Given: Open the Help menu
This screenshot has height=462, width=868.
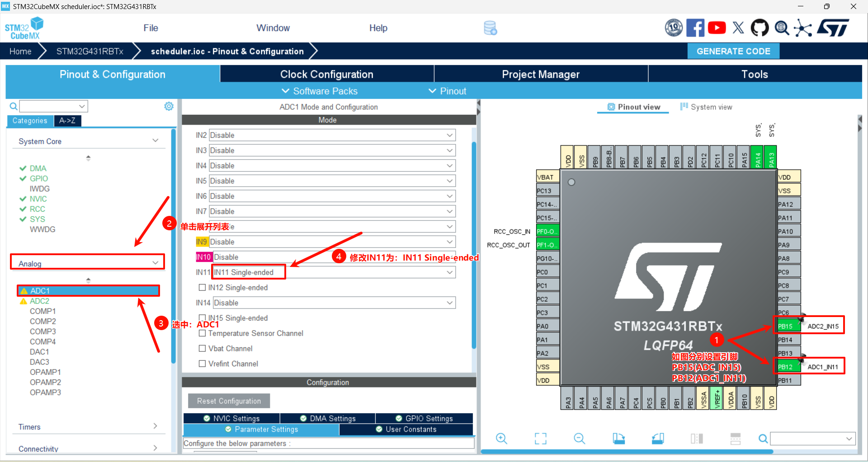Looking at the screenshot, I should [378, 28].
